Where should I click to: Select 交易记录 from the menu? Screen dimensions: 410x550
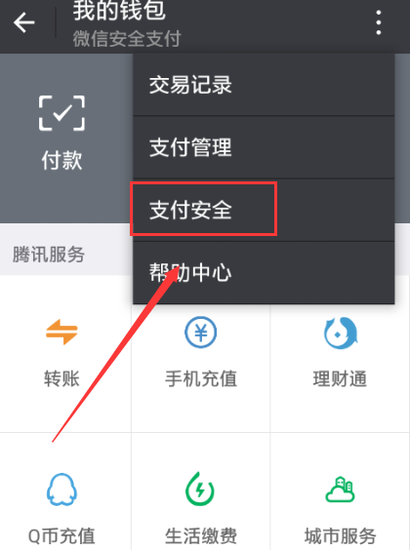pyautogui.click(x=263, y=85)
